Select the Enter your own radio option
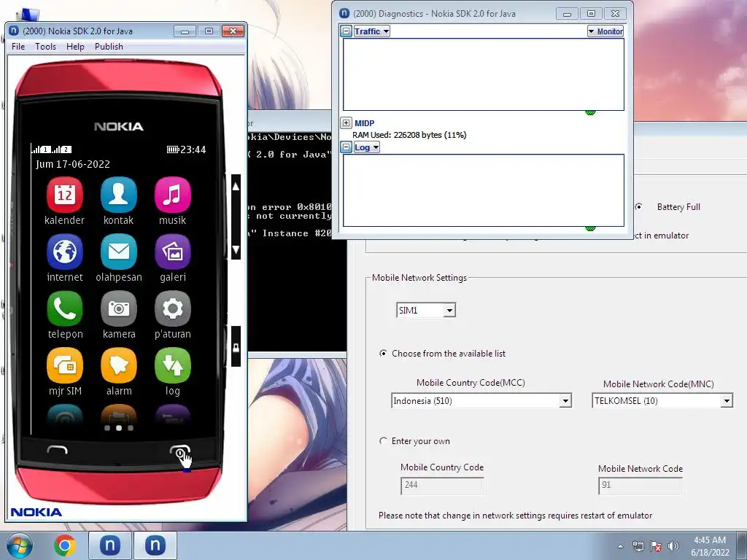Screen dimensions: 747x560 [x=383, y=441]
